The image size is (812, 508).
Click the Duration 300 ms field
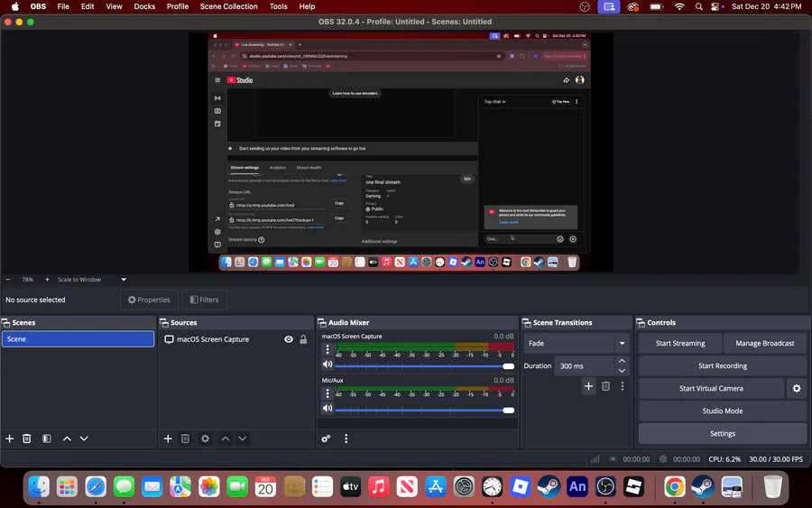coord(584,365)
